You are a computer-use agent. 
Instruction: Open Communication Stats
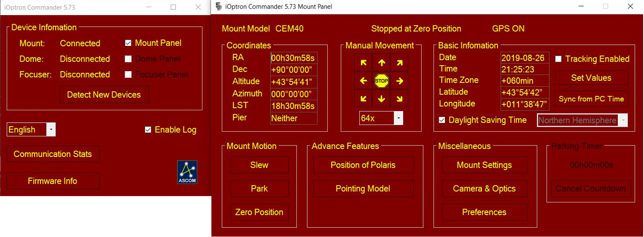(53, 154)
